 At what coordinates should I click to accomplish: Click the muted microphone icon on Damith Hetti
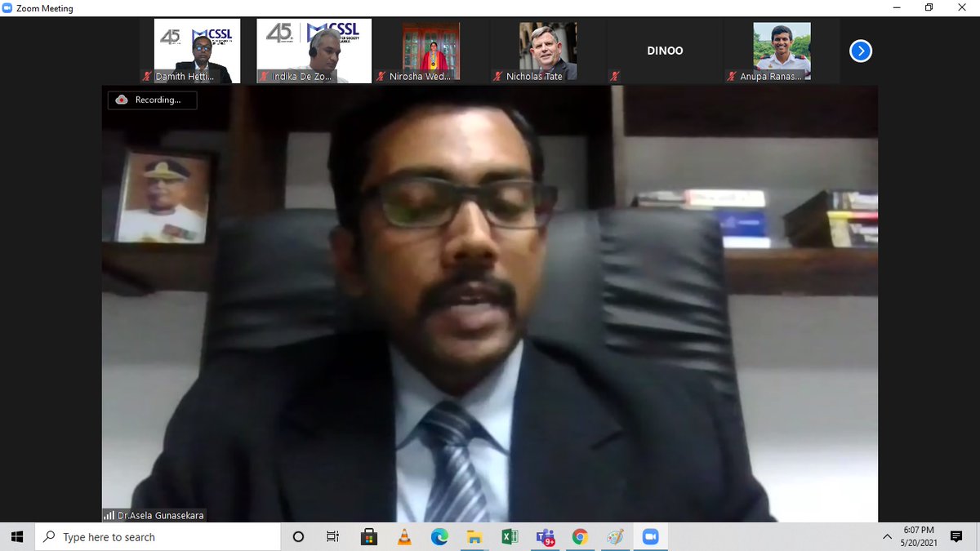point(147,77)
